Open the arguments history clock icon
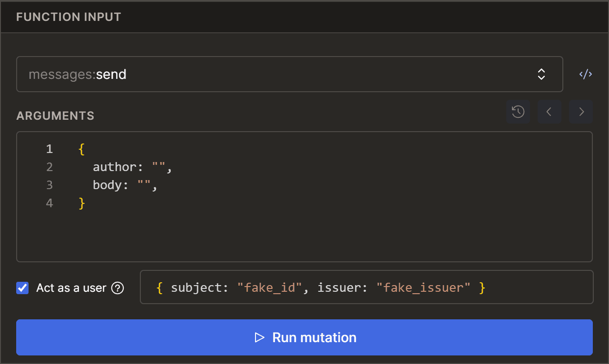This screenshot has width=609, height=364. pyautogui.click(x=518, y=112)
